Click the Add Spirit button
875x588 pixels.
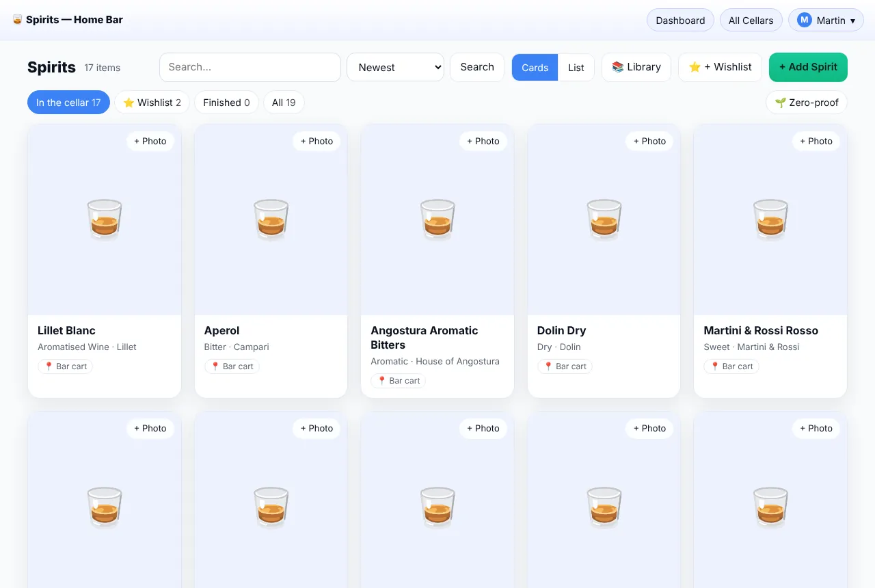click(808, 67)
